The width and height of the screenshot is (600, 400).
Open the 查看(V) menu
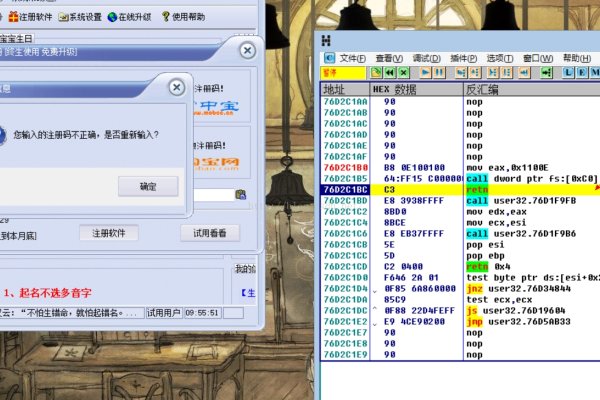(389, 58)
